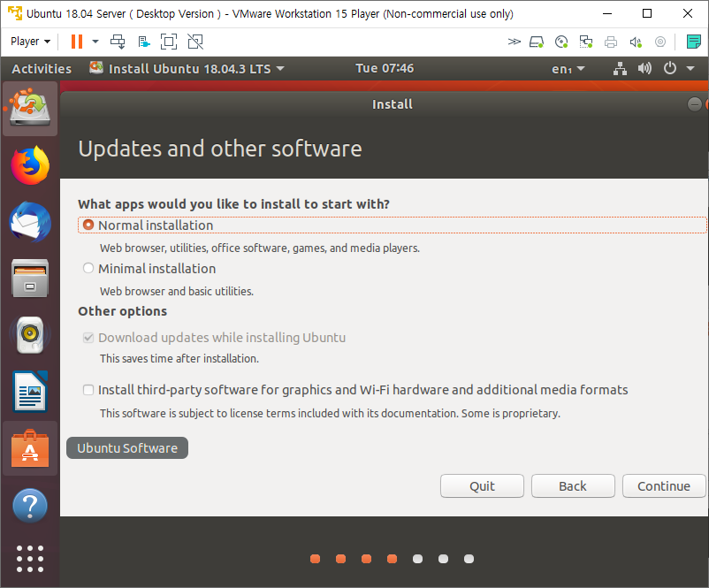
Task: Open the en1 keyboard layout dropdown
Action: pos(568,69)
